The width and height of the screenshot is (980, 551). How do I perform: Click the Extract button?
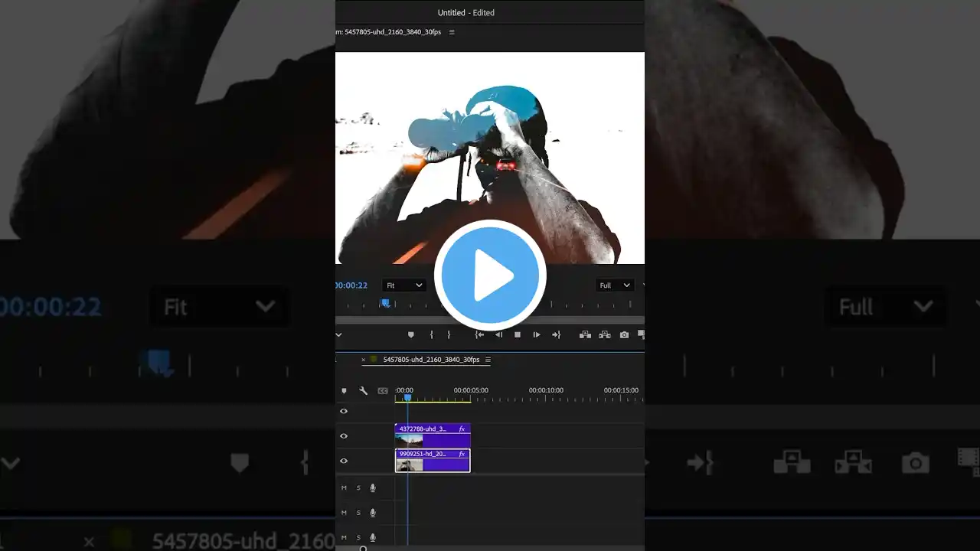click(604, 334)
